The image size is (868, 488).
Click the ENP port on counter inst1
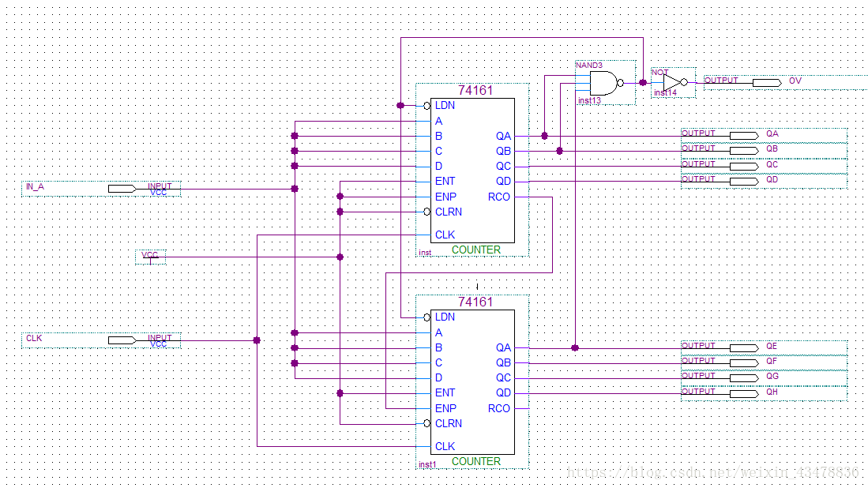[x=445, y=408]
